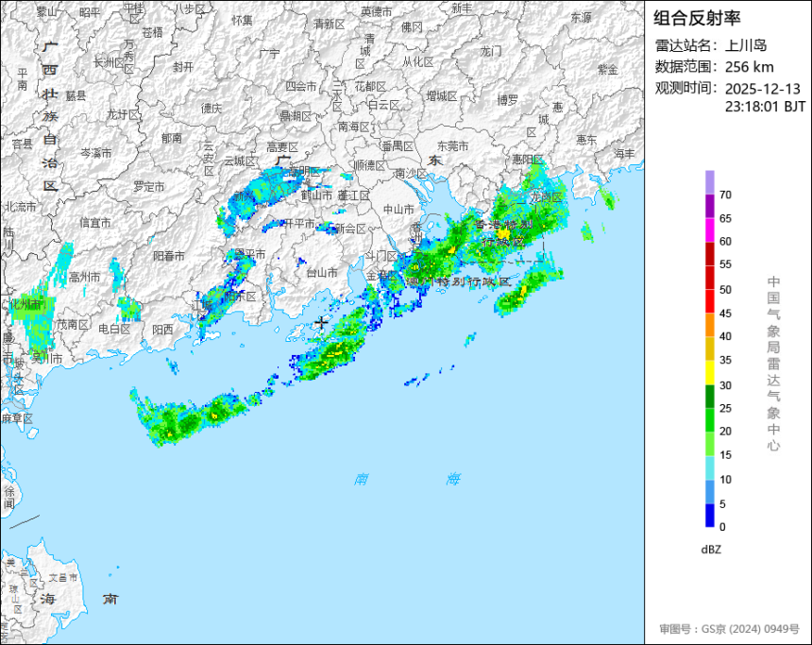The image size is (812, 645).
Task: Click the '麻章区' map label
Action: pyautogui.click(x=17, y=418)
